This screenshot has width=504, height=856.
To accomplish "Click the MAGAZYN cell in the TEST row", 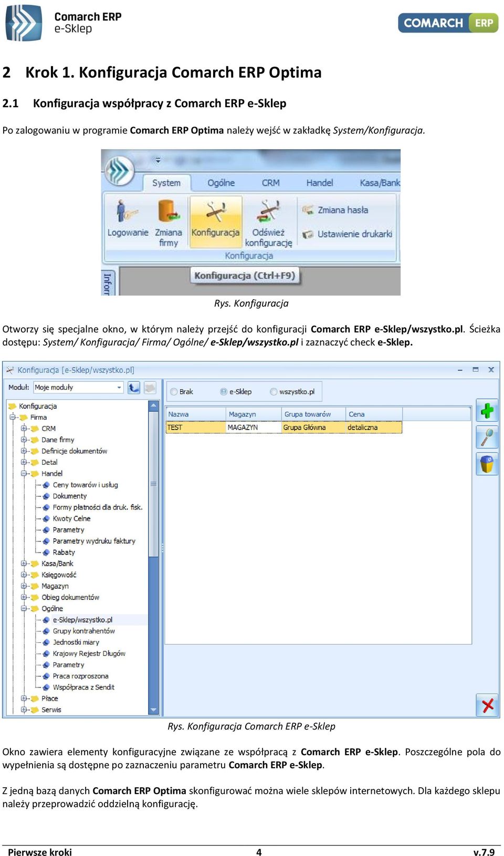I will click(x=254, y=427).
